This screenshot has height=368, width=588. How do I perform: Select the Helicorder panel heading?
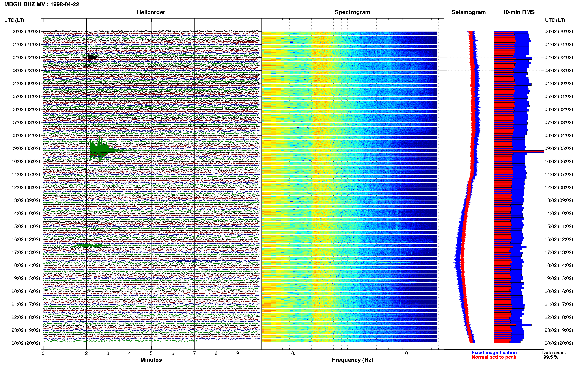[x=151, y=12]
